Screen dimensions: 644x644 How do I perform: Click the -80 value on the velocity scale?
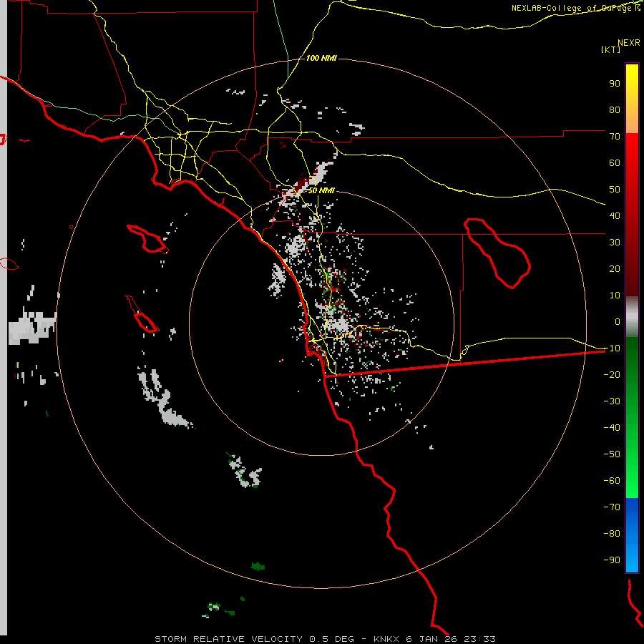coord(612,534)
